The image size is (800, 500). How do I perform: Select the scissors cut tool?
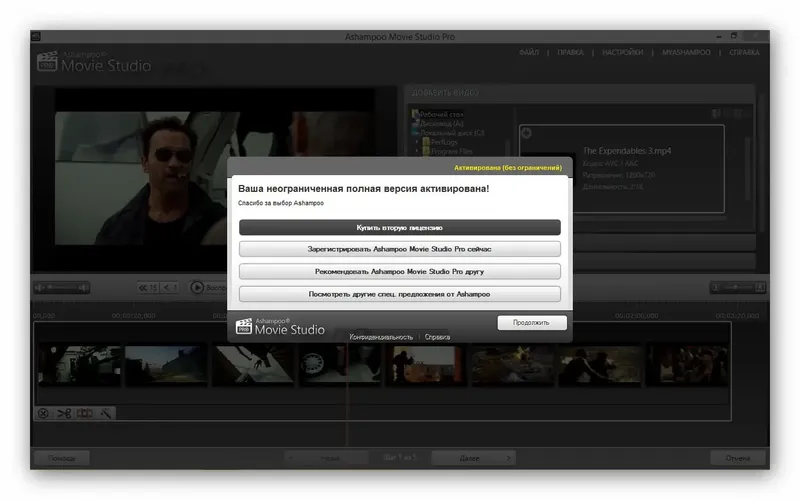pos(64,413)
